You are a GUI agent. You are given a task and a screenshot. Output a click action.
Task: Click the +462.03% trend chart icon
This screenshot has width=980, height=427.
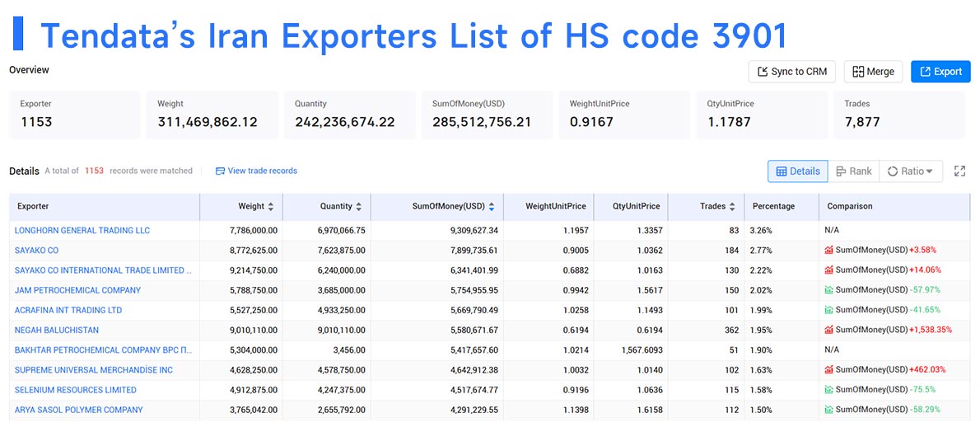(829, 370)
